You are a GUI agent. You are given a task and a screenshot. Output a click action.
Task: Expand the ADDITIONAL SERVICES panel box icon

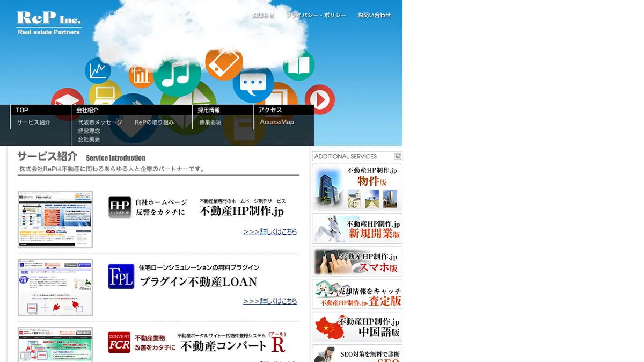(397, 156)
